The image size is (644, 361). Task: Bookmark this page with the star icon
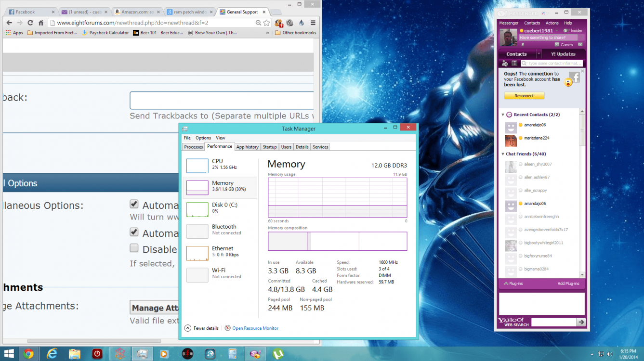[266, 23]
